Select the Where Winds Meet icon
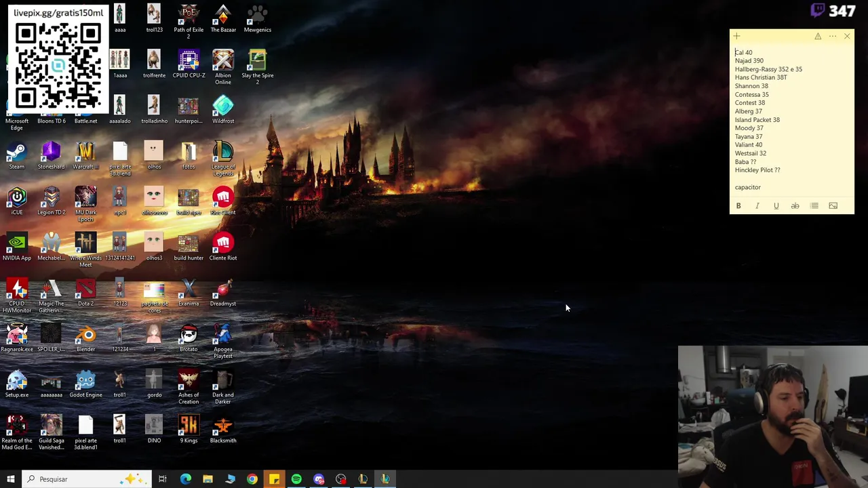This screenshot has width=868, height=488. 85,249
